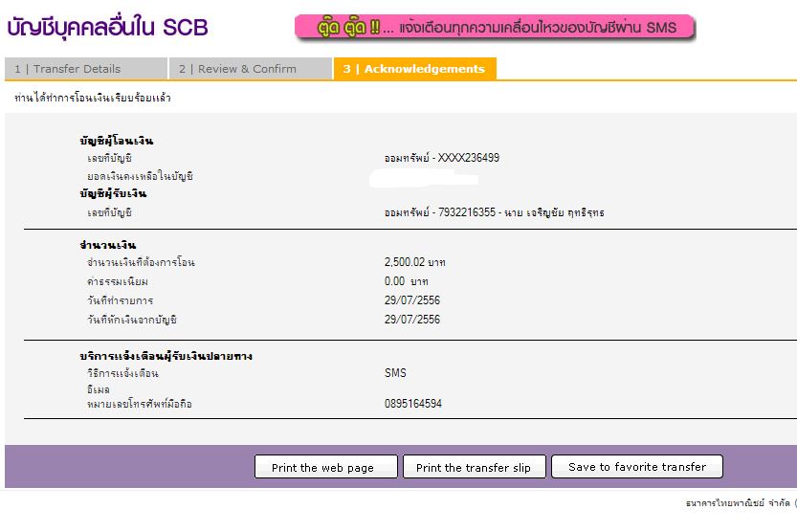Click the SCB page title heading
The image size is (797, 532).
pyautogui.click(x=108, y=27)
